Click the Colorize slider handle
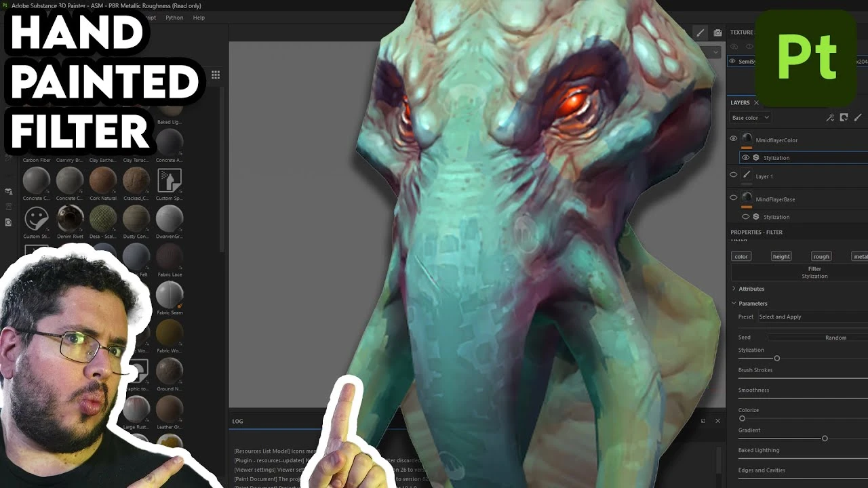Viewport: 868px width, 488px height. 742,419
